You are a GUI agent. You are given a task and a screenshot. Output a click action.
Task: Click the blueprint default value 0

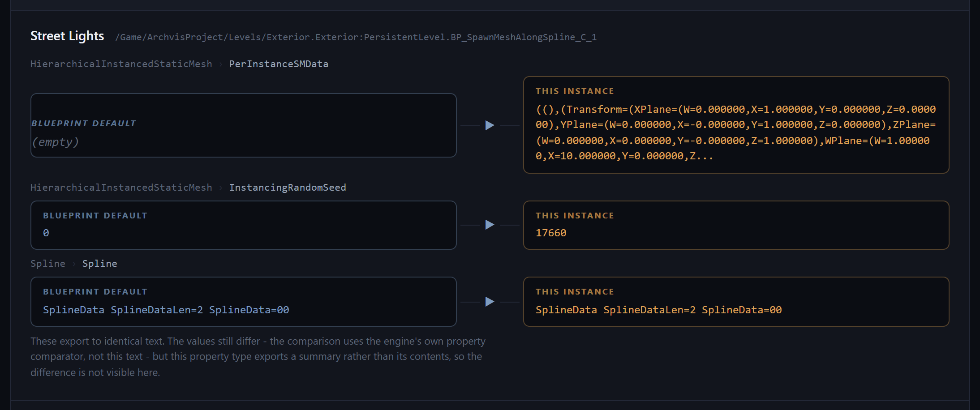(x=46, y=233)
